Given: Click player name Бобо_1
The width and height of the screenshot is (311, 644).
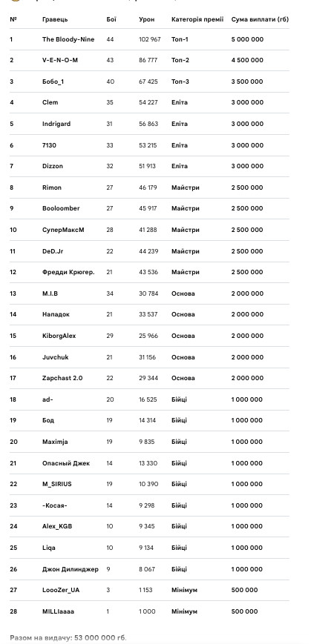Looking at the screenshot, I should click(53, 82).
